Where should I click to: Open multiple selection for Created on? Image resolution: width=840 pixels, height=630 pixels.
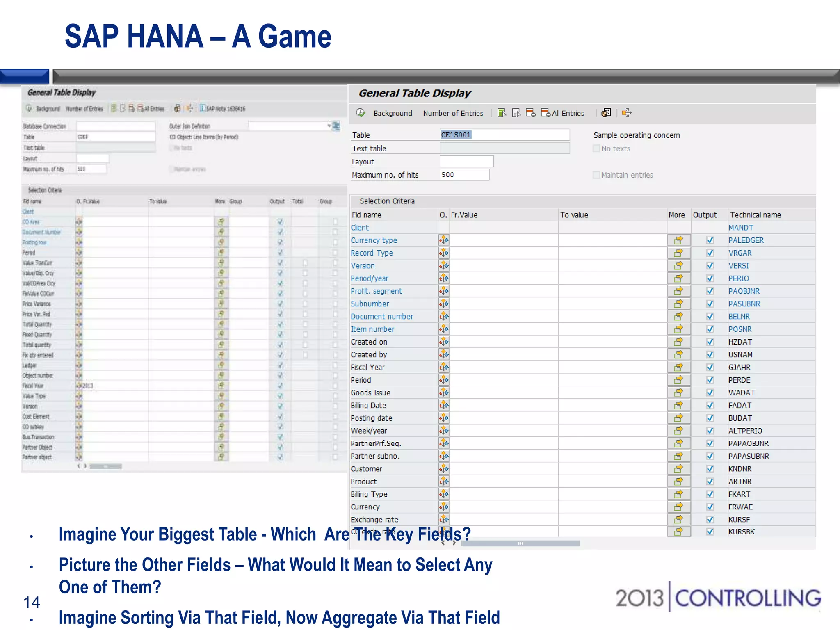[x=679, y=342]
